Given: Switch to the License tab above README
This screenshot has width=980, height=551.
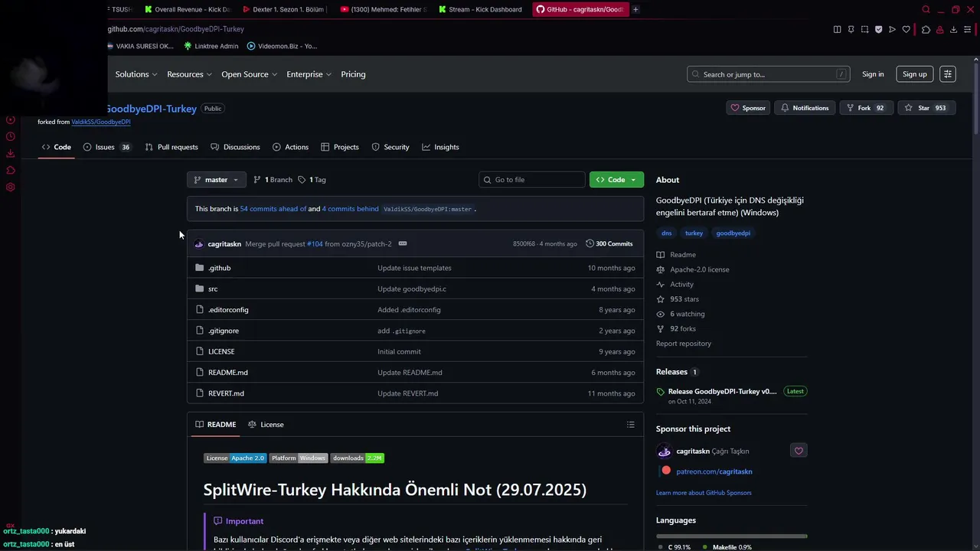Looking at the screenshot, I should [x=266, y=425].
